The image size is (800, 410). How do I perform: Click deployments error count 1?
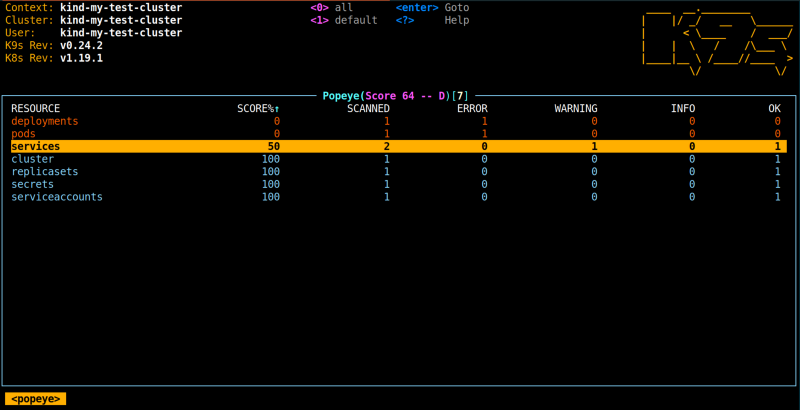click(485, 121)
